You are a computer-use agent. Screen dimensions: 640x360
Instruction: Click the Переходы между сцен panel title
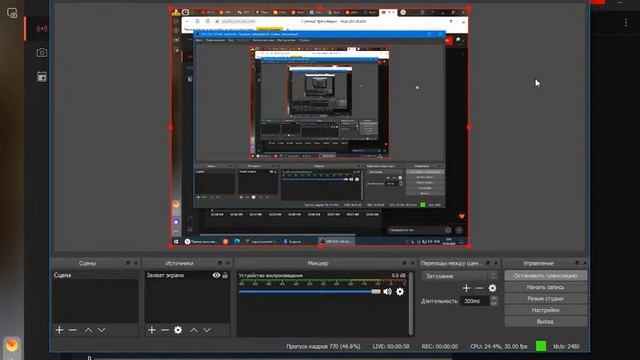click(451, 263)
